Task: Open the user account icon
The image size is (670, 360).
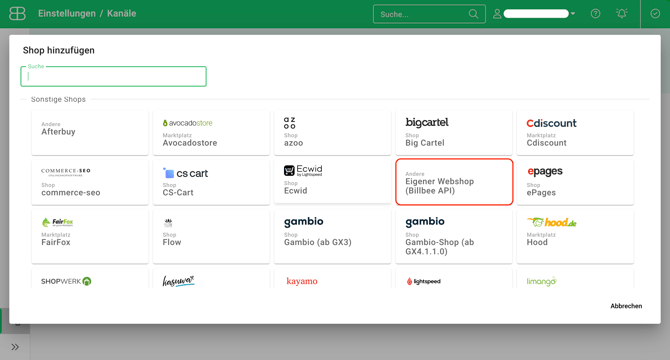Action: coord(497,14)
